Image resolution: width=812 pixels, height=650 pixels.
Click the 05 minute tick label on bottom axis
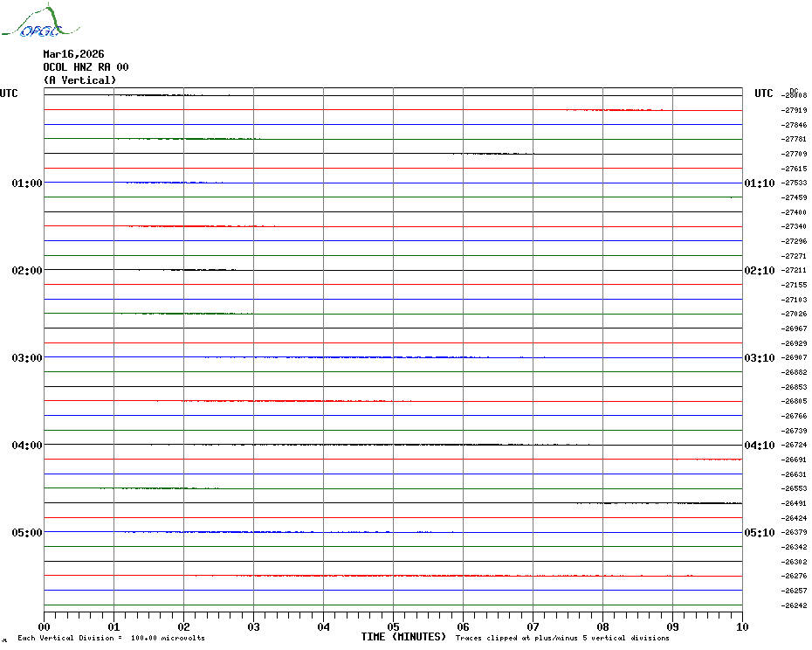coord(393,626)
